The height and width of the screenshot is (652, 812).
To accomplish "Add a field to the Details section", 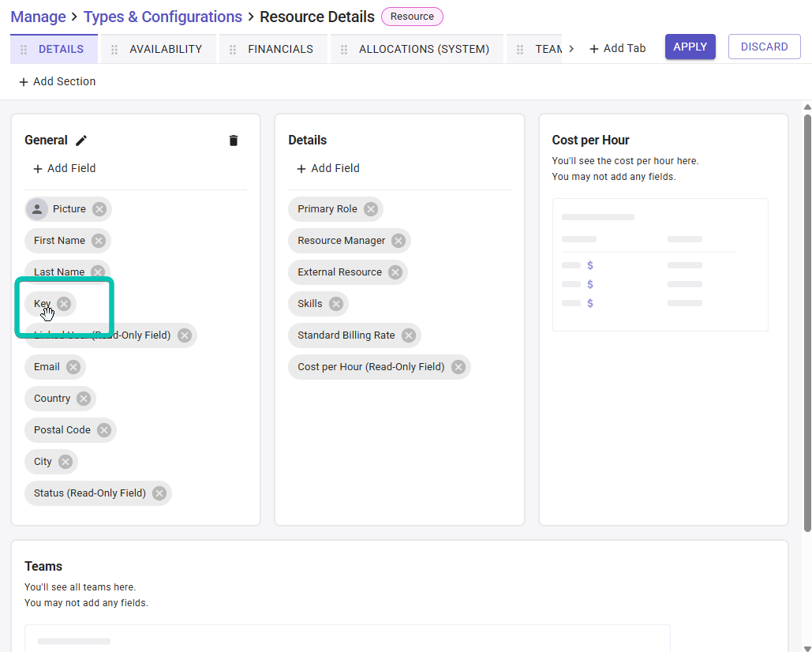I will point(328,168).
